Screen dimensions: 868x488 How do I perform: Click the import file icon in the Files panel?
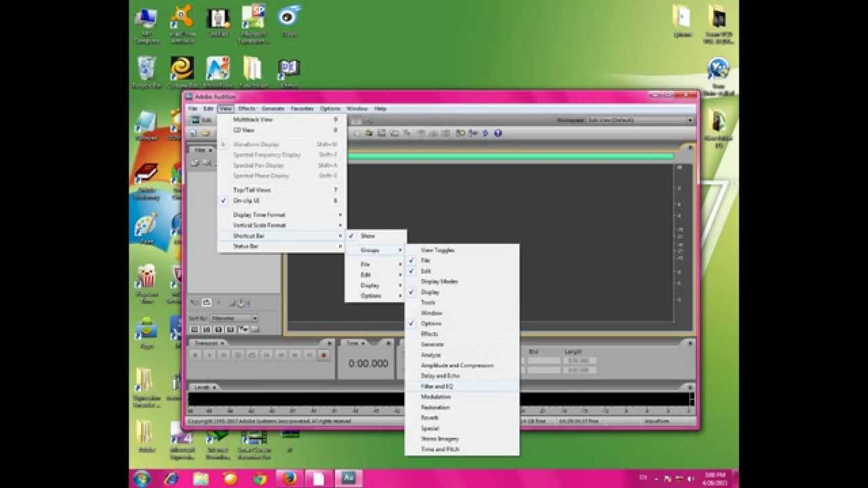(x=195, y=163)
